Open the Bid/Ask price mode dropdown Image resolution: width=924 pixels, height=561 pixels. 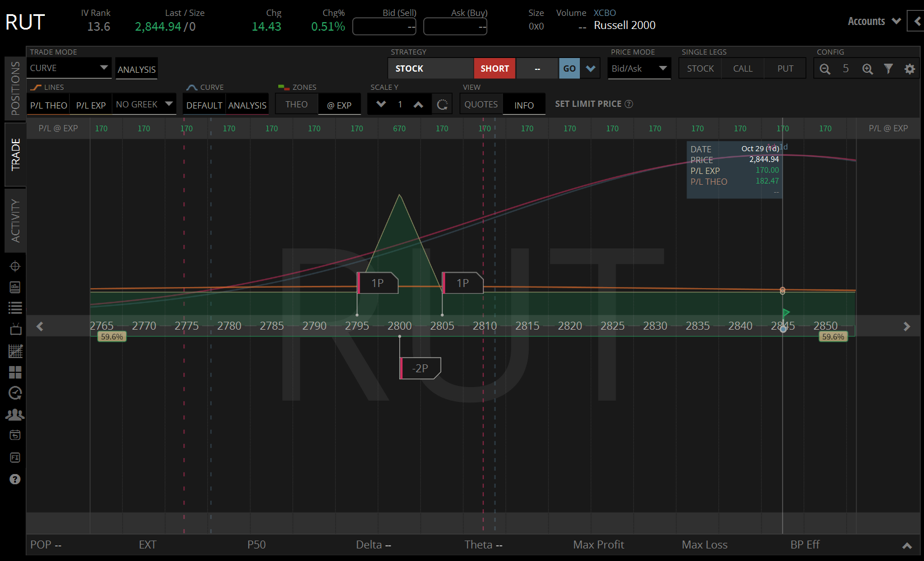(639, 68)
